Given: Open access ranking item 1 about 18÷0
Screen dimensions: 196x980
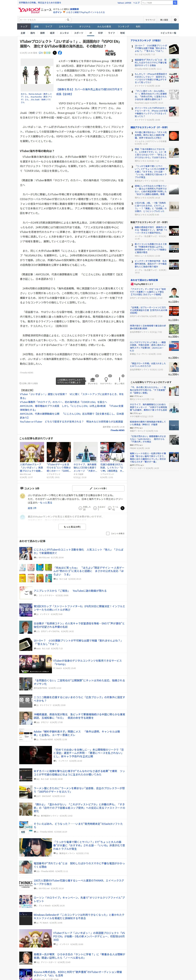Looking at the screenshot, I should 151,48.
